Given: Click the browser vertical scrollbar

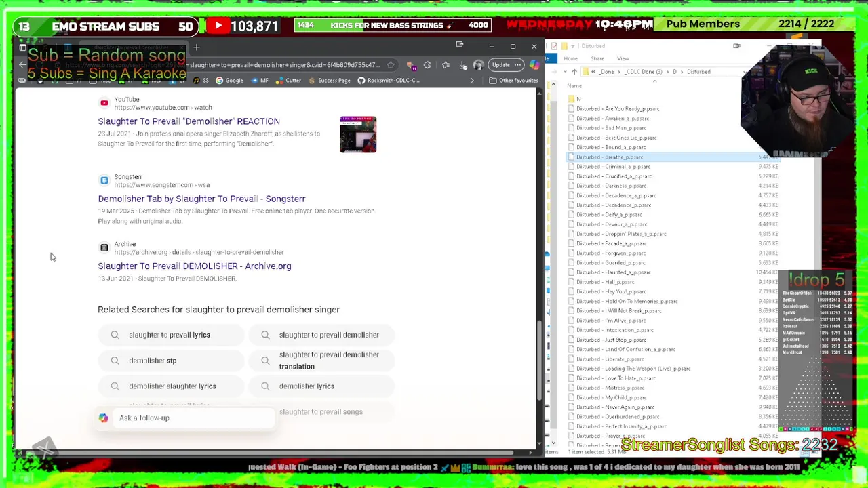Looking at the screenshot, I should (540, 361).
